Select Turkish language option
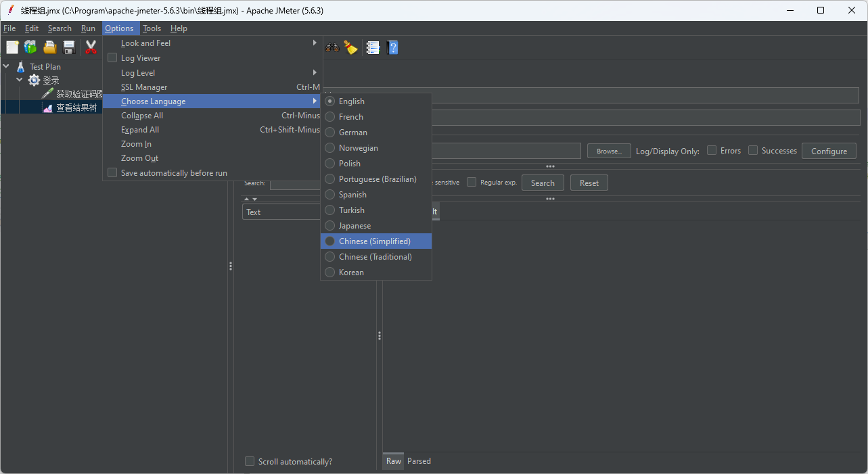 coord(376,210)
